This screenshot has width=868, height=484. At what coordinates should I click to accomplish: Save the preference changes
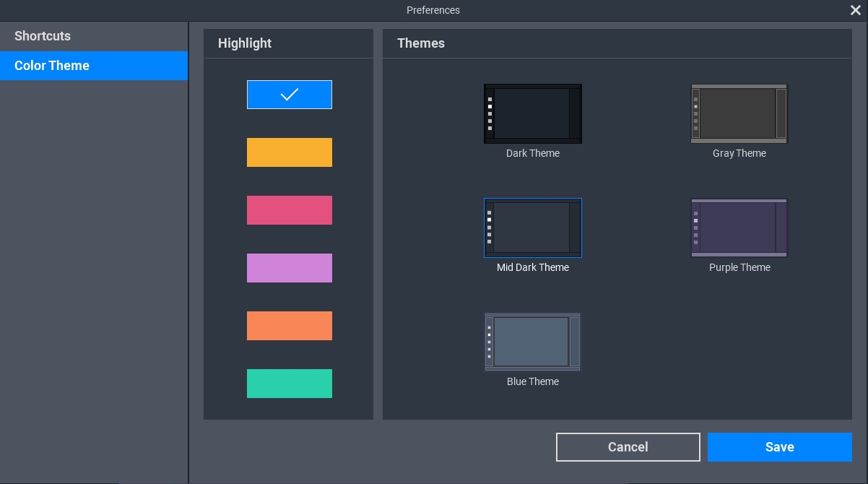779,447
